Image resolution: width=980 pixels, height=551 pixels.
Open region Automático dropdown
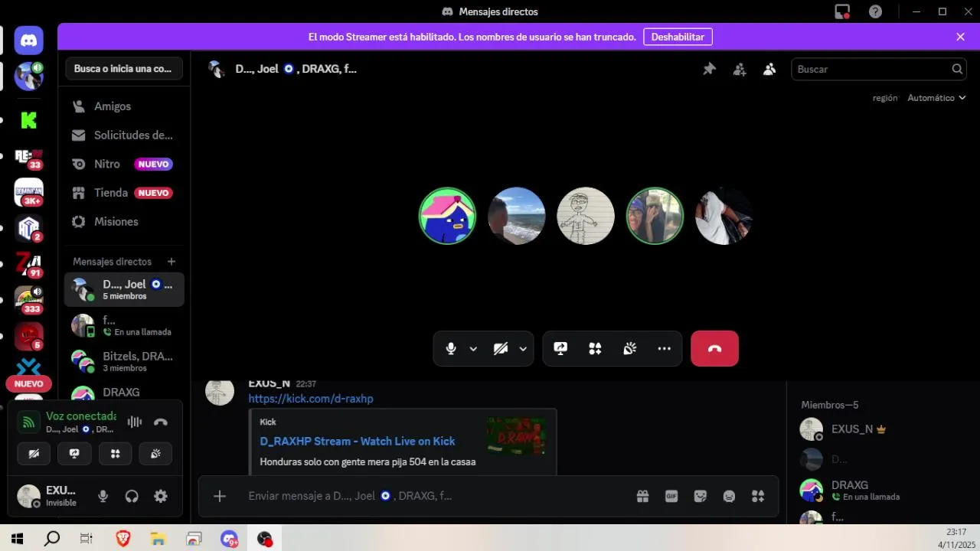936,98
